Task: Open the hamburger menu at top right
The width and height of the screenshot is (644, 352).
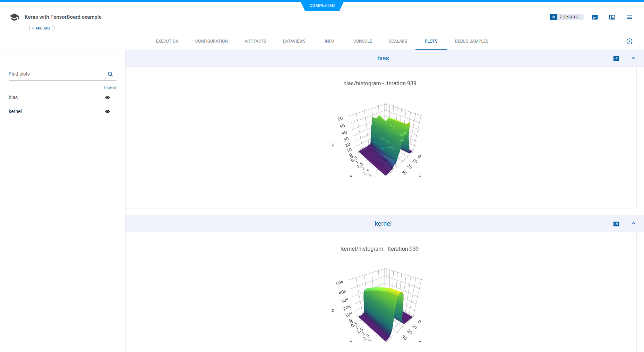Action: click(629, 17)
